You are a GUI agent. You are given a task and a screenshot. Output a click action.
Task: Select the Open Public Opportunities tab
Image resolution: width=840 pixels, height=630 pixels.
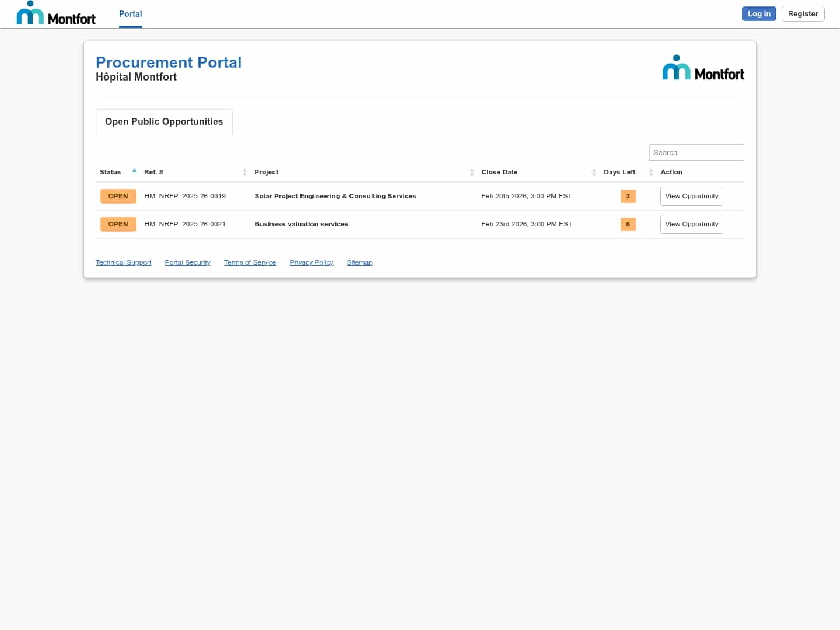(164, 122)
